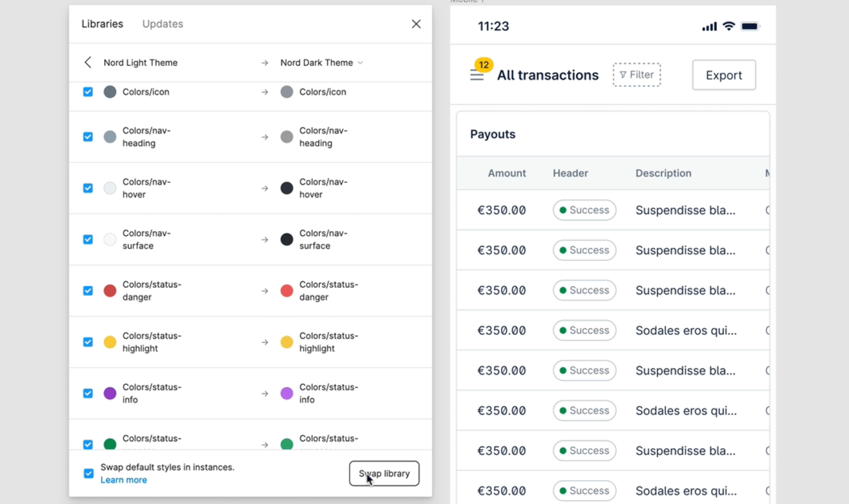Click the dashed Filter button
Image resolution: width=849 pixels, height=504 pixels.
tap(637, 75)
